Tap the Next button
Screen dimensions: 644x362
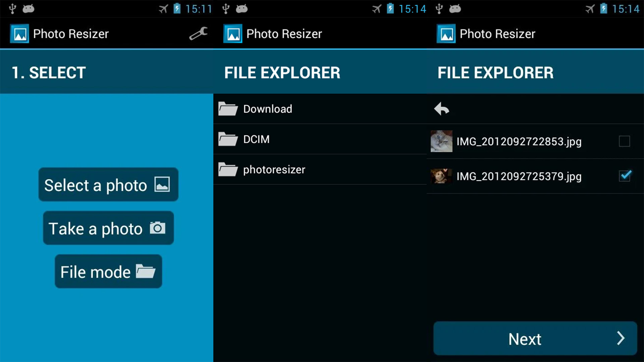[x=535, y=338]
